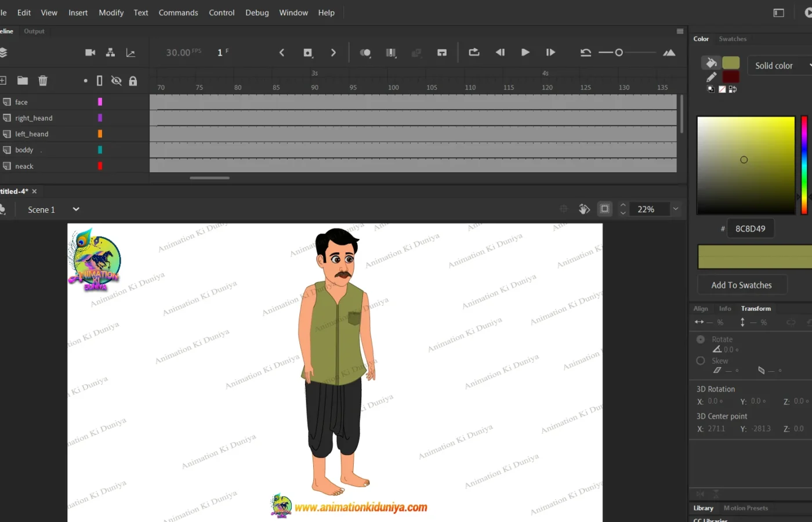812x522 pixels.
Task: Create a new folder in layers
Action: coord(23,81)
